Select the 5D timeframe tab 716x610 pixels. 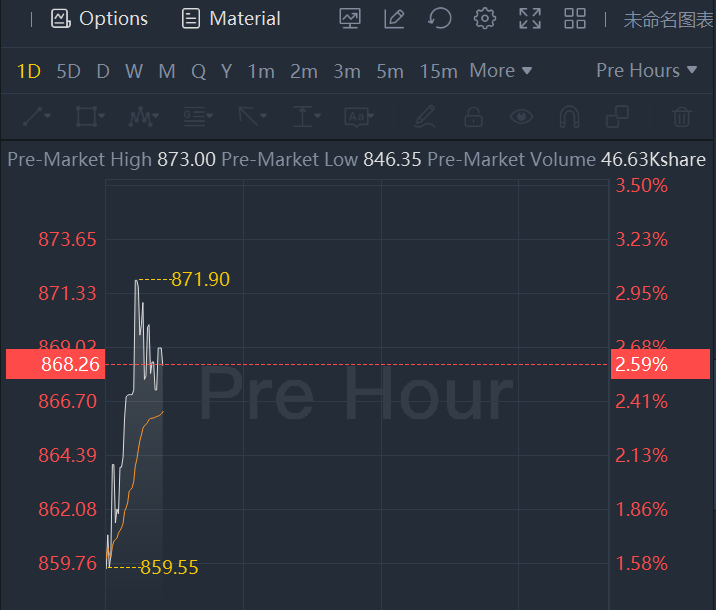coord(68,71)
